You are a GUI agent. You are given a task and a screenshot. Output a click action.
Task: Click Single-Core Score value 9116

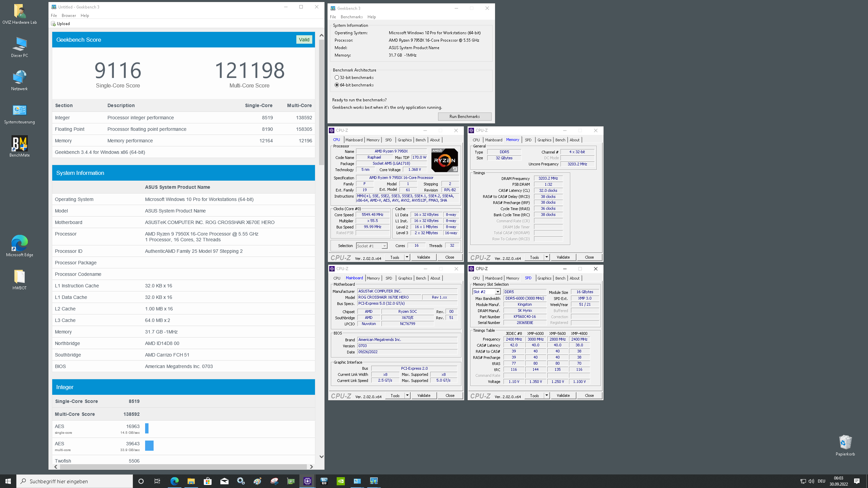pyautogui.click(x=118, y=70)
